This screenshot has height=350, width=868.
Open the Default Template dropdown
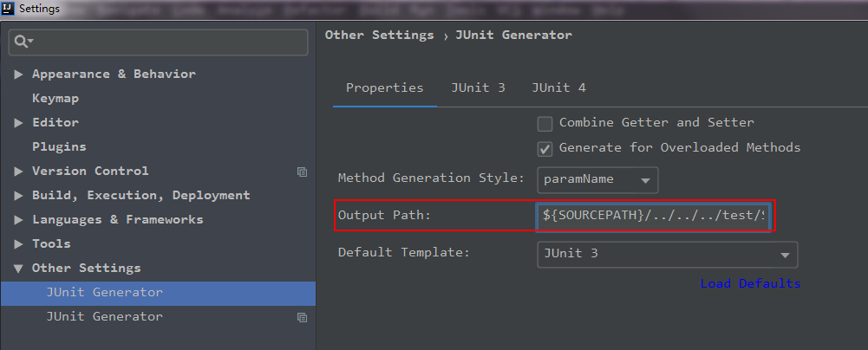point(667,255)
